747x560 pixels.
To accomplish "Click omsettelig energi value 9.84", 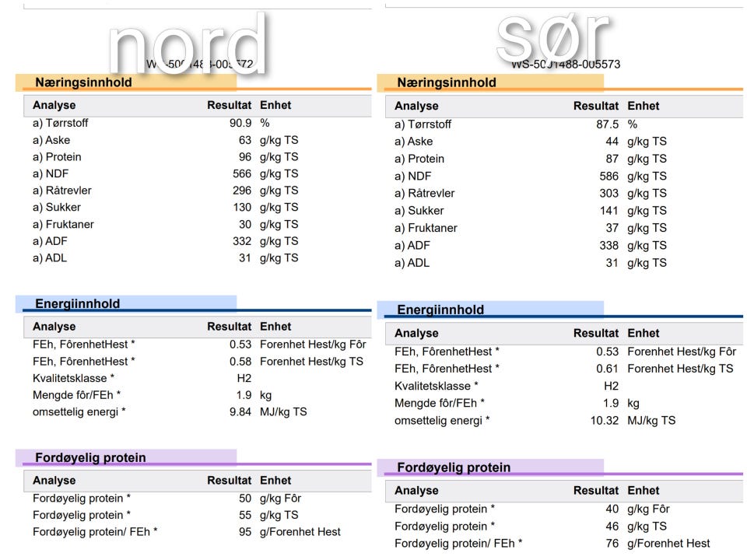I will click(x=240, y=411).
